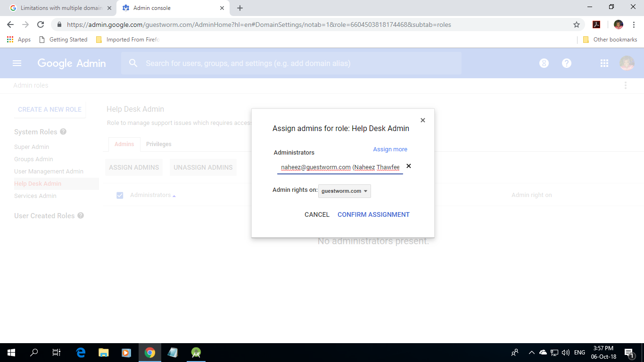
Task: Toggle the Administrators header checkbox
Action: [120, 195]
